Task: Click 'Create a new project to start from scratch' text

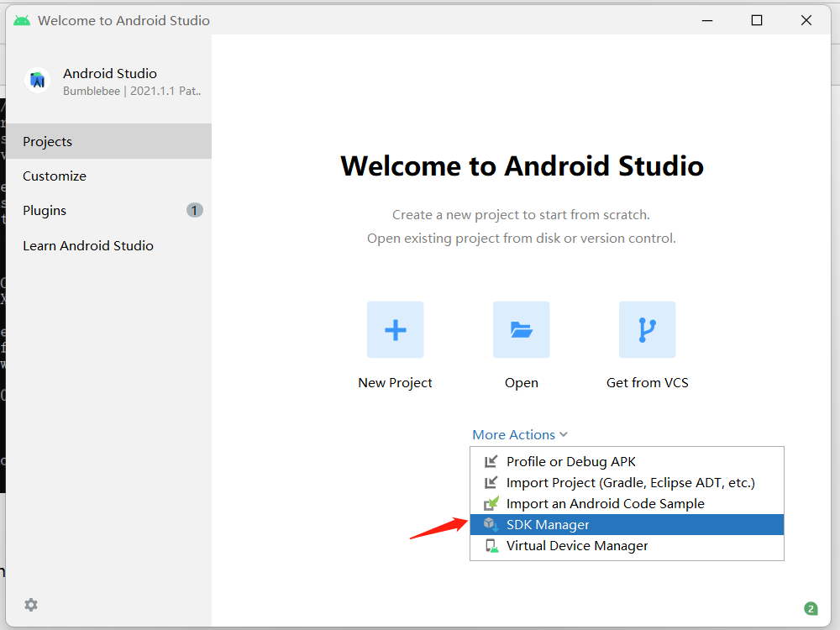Action: [521, 215]
